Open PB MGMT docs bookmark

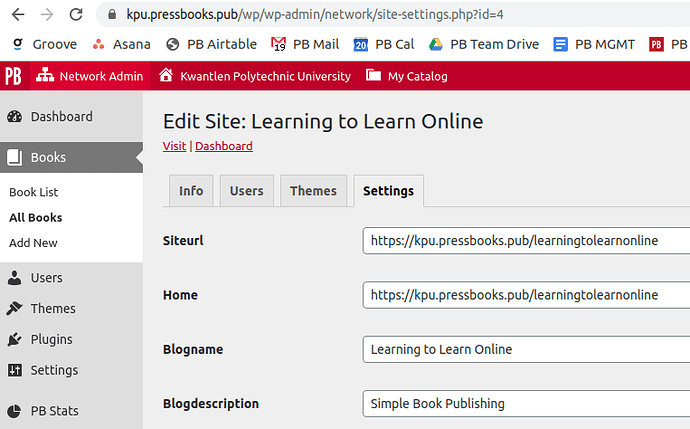pos(594,44)
